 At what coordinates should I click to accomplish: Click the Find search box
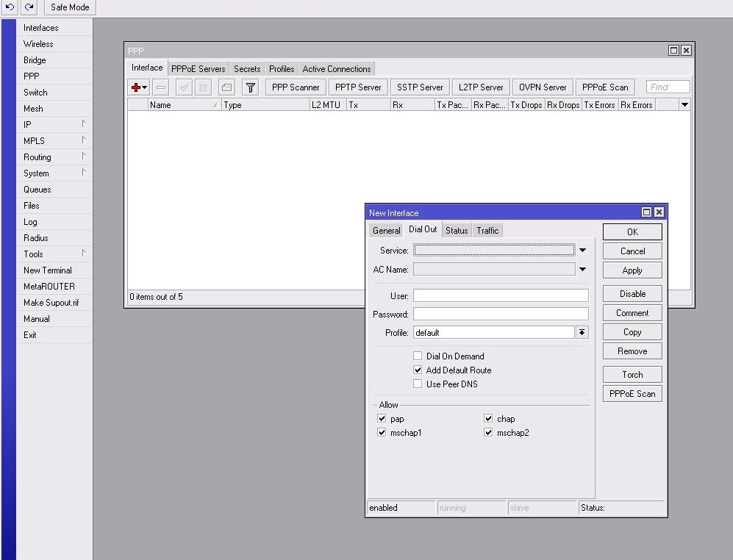[x=668, y=87]
